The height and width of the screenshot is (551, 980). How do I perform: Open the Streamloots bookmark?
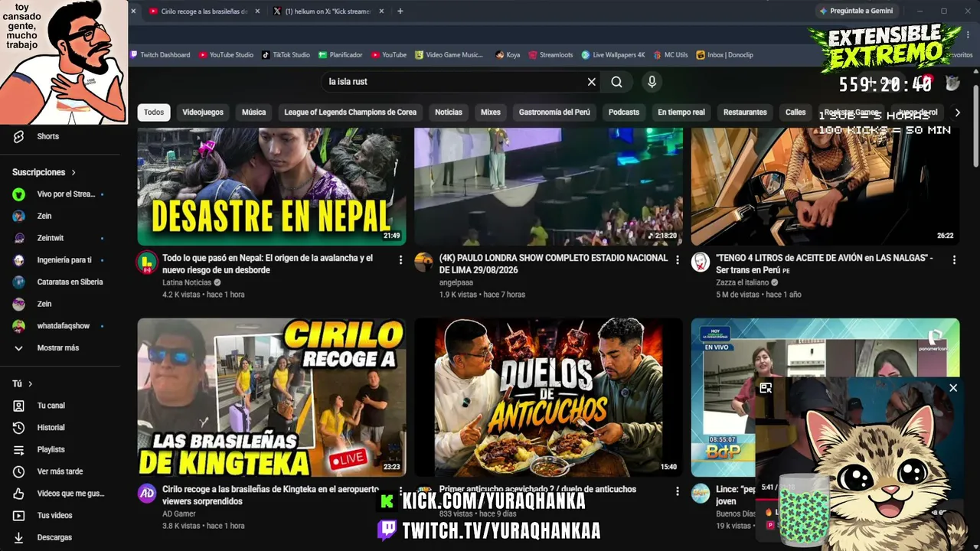coord(550,55)
